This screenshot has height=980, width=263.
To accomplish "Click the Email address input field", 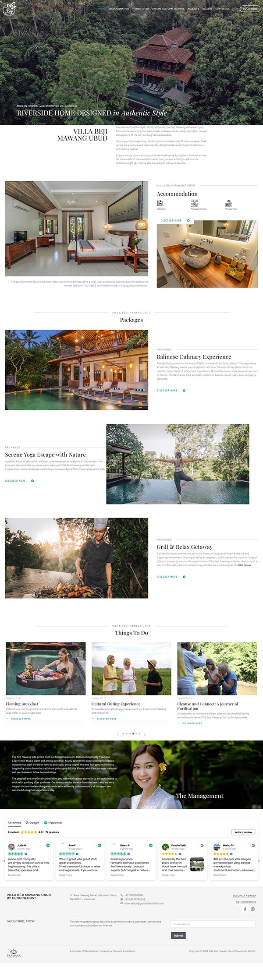I will point(213,924).
